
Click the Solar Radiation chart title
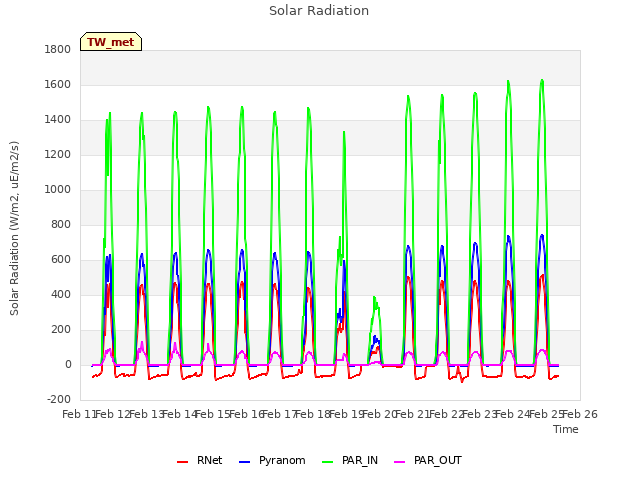[x=319, y=11]
